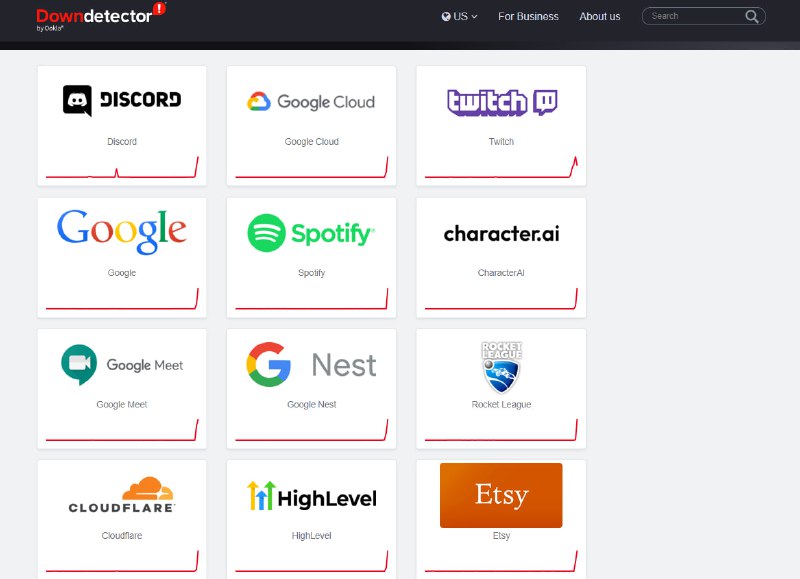Click the Google logo
The image size is (800, 579).
click(122, 232)
